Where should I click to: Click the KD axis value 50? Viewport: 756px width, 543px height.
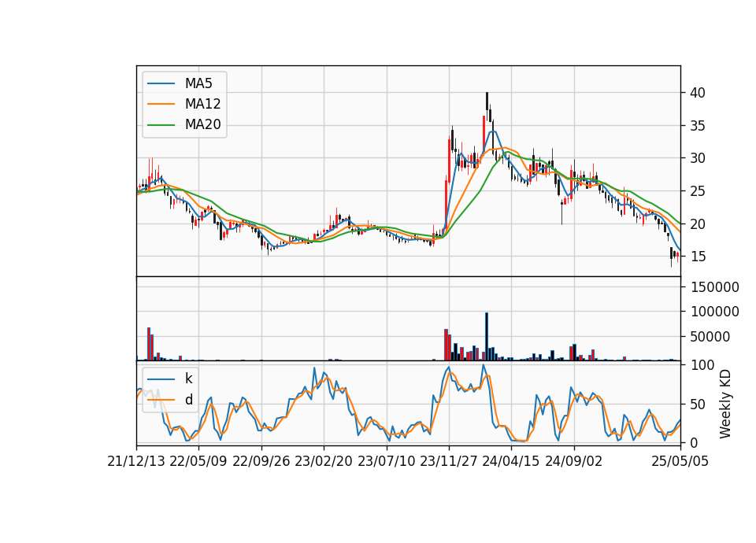click(x=698, y=404)
